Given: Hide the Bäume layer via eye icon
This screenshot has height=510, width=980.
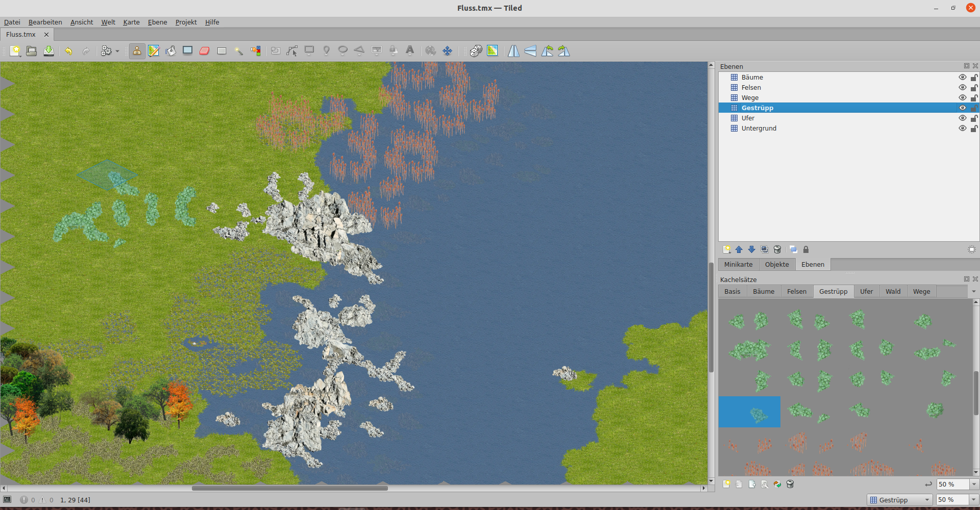Looking at the screenshot, I should [x=962, y=78].
